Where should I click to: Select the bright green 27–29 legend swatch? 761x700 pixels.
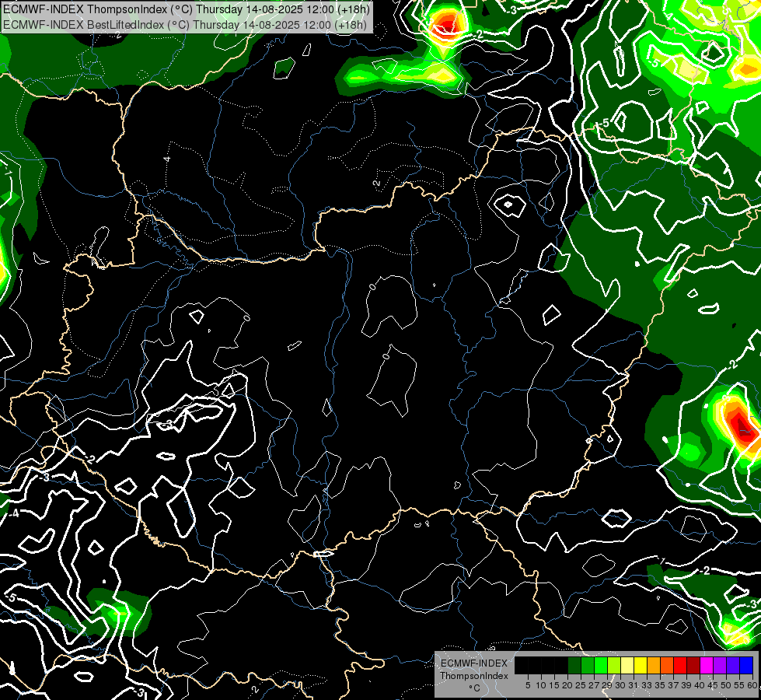click(x=601, y=666)
